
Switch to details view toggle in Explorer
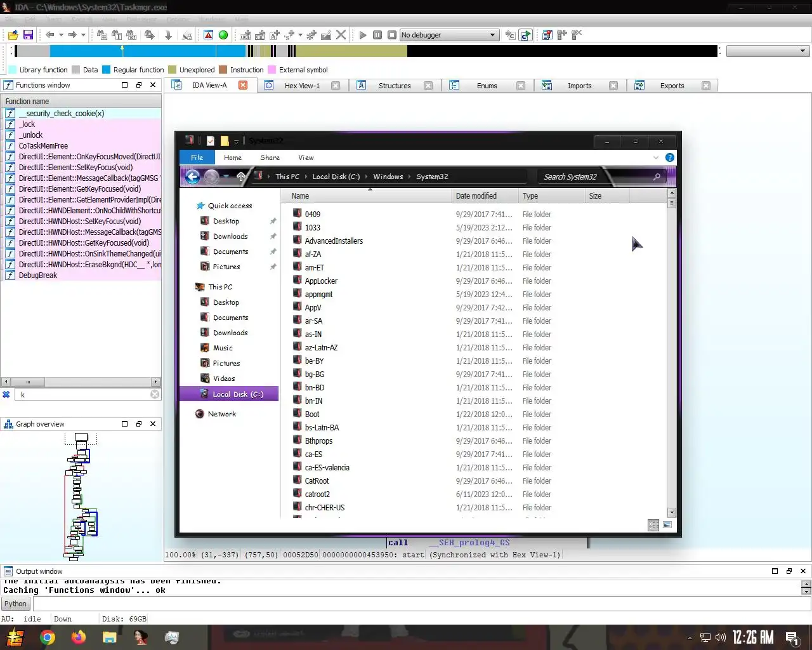click(653, 525)
